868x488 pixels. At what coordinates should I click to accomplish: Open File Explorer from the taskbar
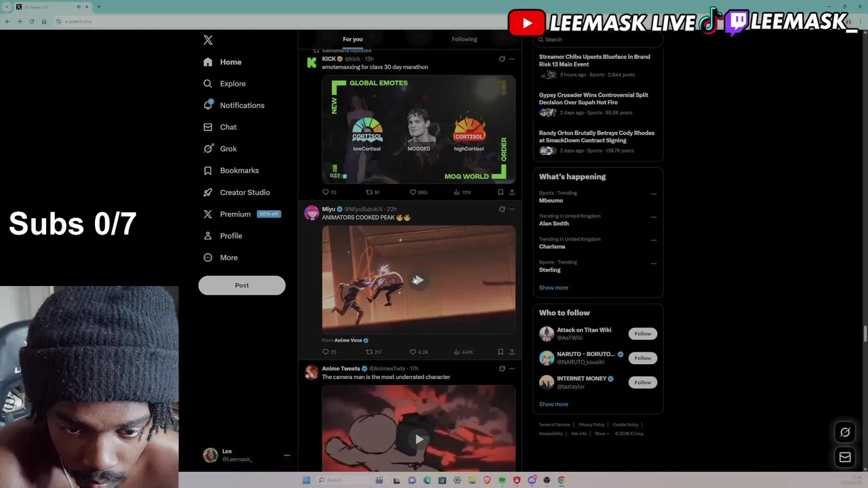click(x=472, y=481)
